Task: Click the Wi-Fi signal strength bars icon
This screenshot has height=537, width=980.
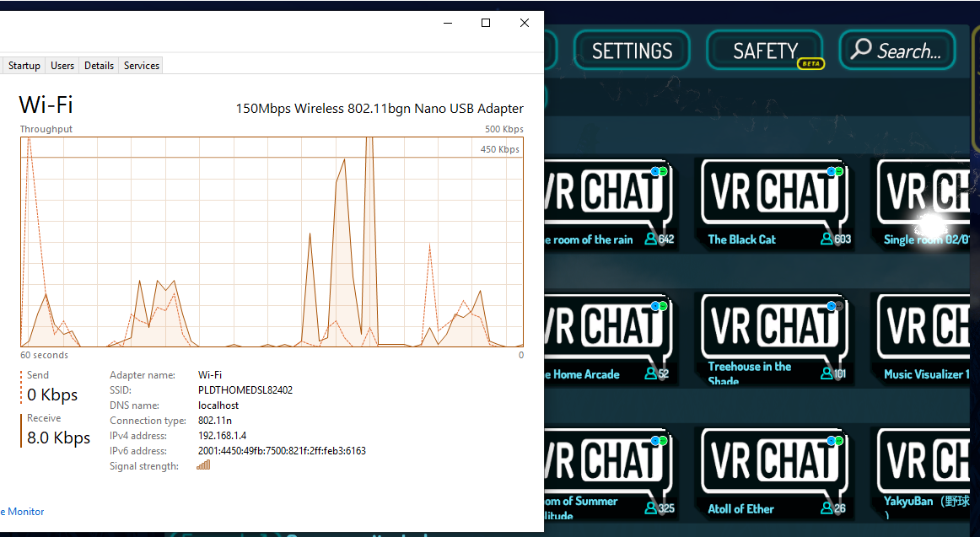Action: 203,465
